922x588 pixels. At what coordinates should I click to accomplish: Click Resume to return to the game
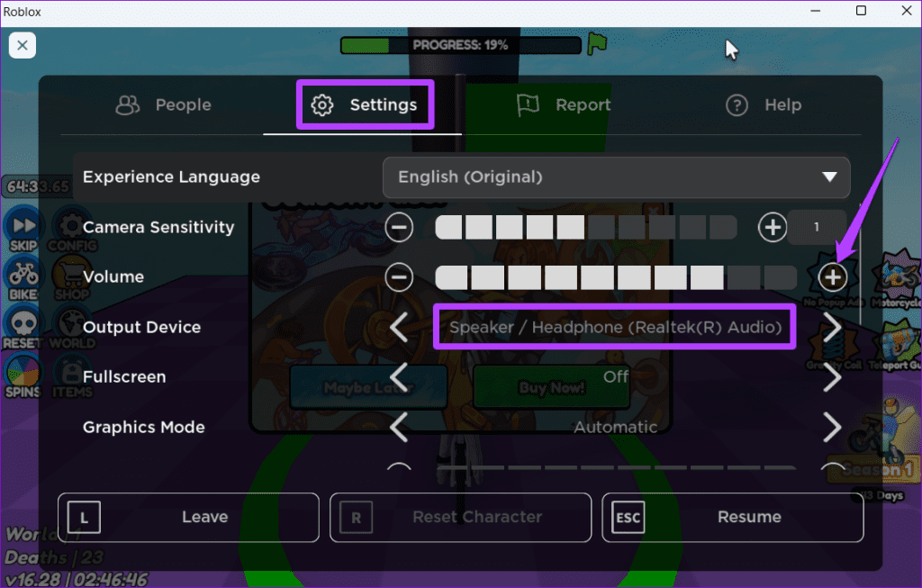pos(732,517)
